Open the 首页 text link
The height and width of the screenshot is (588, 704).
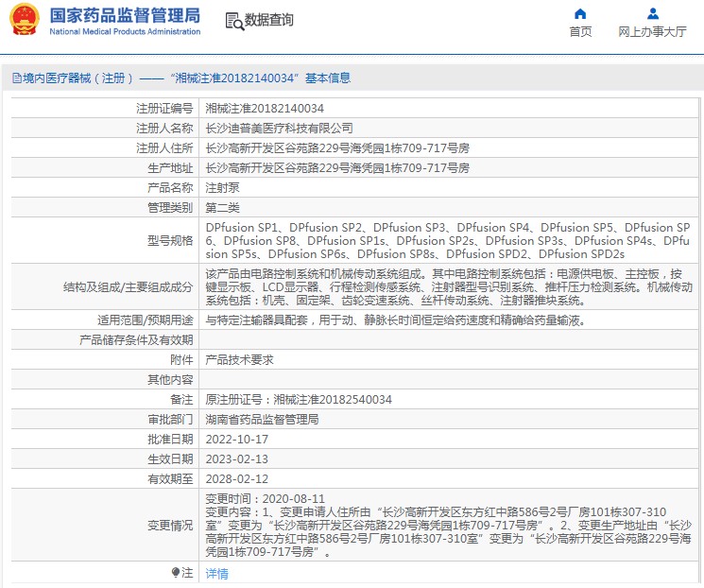[x=580, y=32]
